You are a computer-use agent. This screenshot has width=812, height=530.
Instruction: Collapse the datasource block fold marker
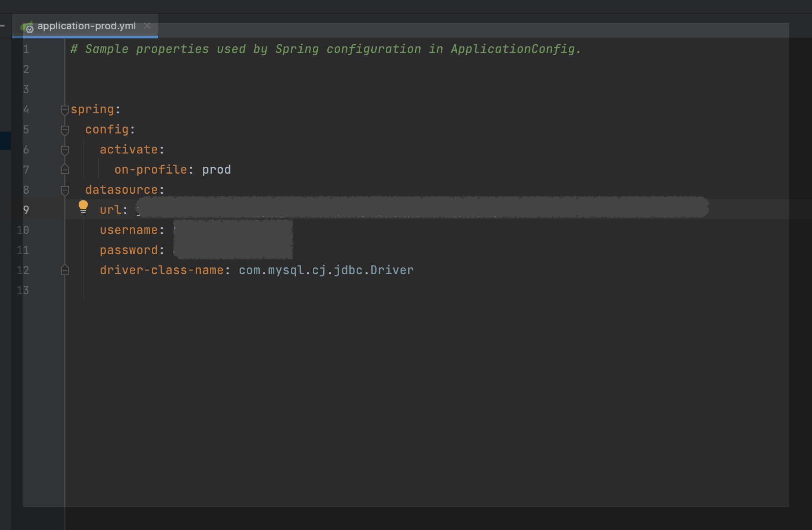pyautogui.click(x=64, y=190)
